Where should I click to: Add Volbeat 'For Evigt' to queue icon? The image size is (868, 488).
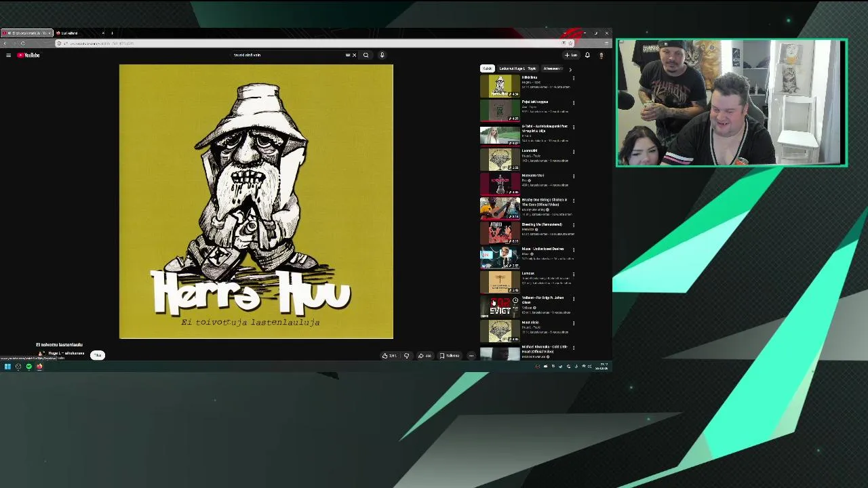[x=515, y=307]
